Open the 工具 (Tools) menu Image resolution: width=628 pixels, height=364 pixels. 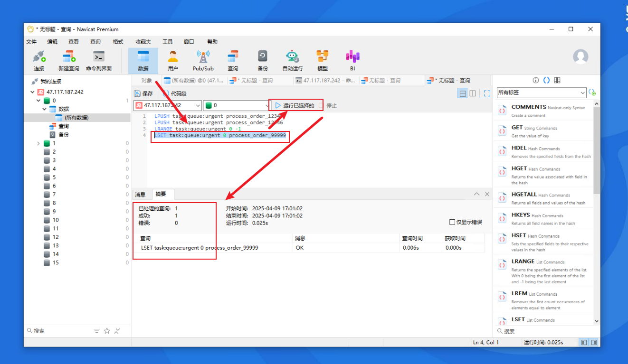168,42
